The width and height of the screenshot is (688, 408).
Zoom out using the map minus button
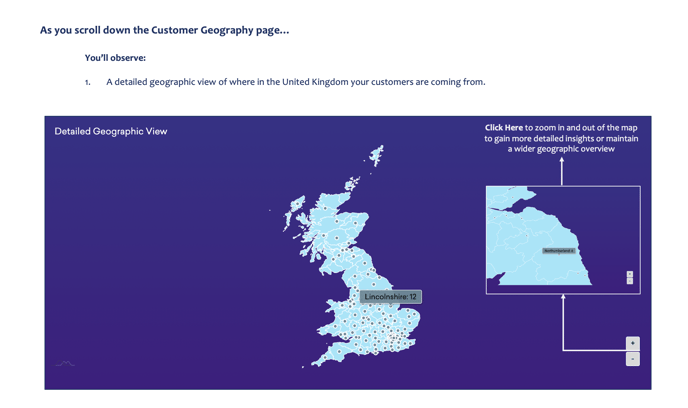pos(632,359)
